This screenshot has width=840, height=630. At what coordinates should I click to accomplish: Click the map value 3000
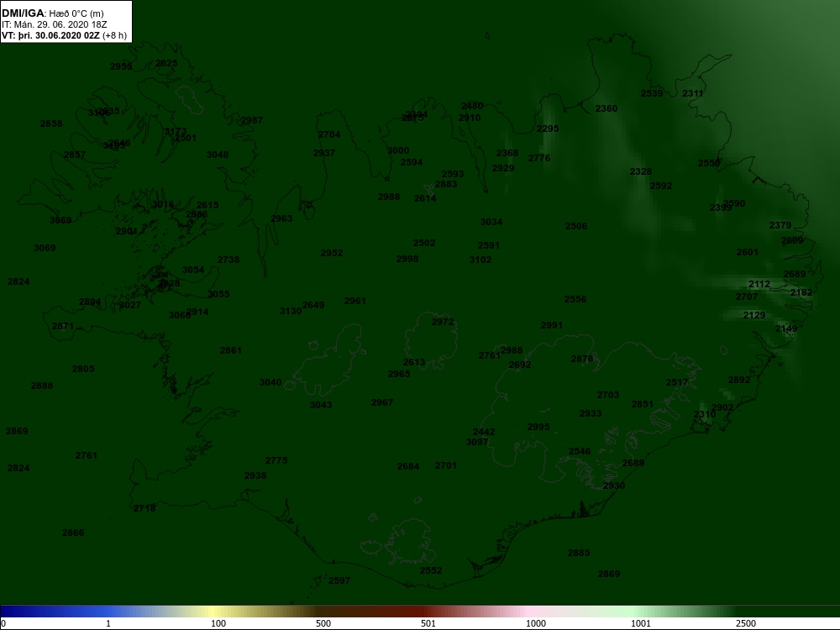pos(398,150)
